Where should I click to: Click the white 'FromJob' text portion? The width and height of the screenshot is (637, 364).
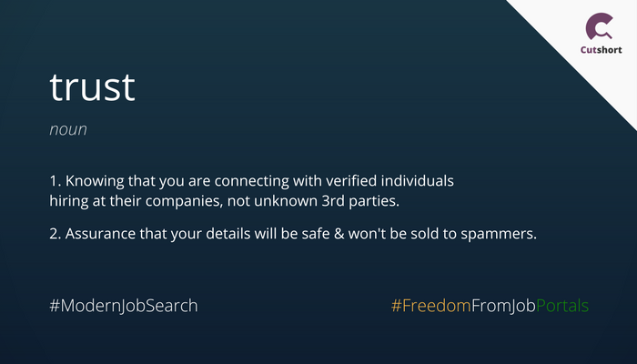tap(503, 306)
